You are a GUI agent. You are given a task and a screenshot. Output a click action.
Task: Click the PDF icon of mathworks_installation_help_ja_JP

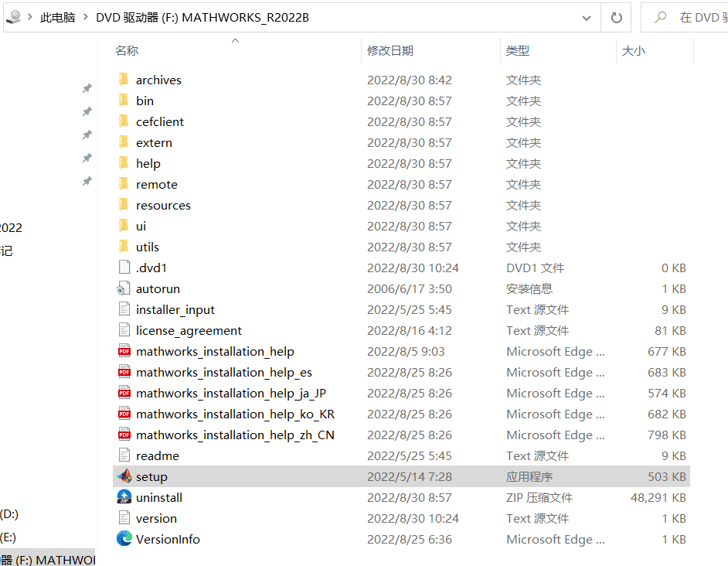(x=124, y=393)
